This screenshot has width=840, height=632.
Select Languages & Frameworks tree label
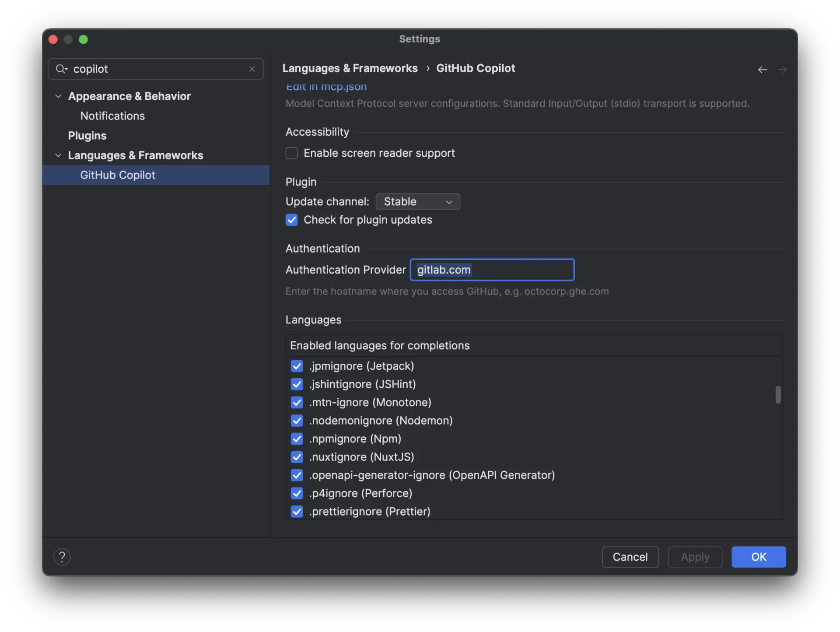(136, 155)
